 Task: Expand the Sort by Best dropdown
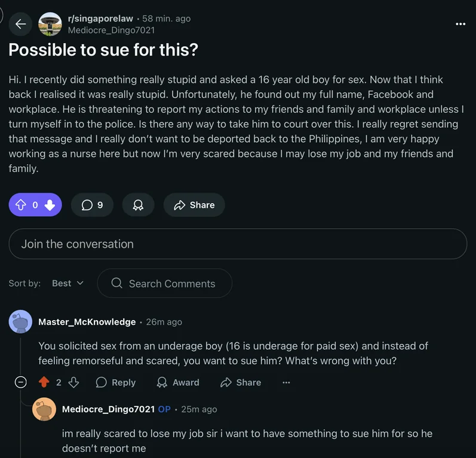click(67, 283)
